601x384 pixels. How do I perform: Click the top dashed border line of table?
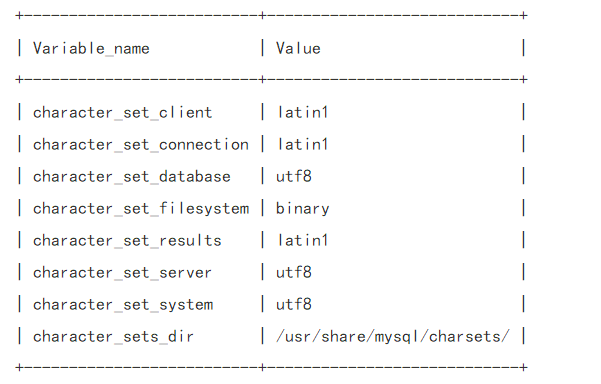coord(271,15)
